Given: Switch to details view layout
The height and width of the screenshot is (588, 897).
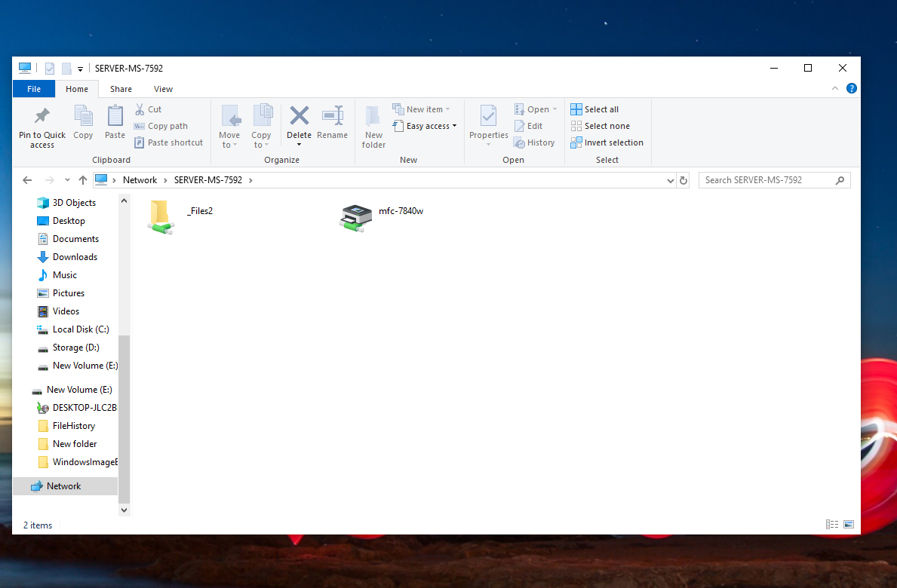Looking at the screenshot, I should [x=832, y=525].
